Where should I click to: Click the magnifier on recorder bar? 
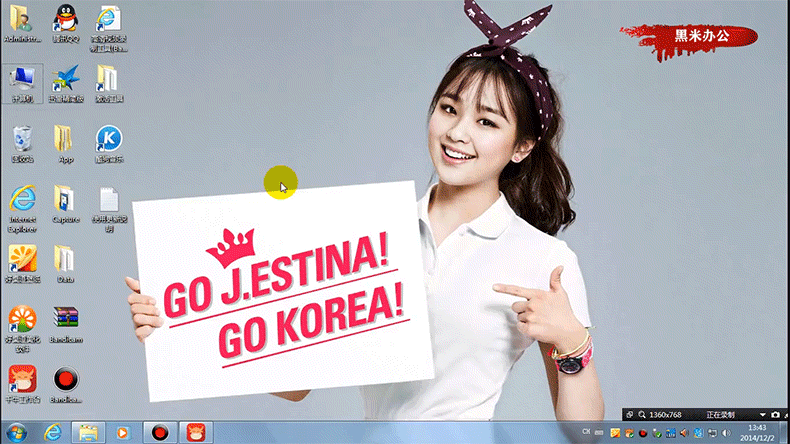(x=642, y=415)
